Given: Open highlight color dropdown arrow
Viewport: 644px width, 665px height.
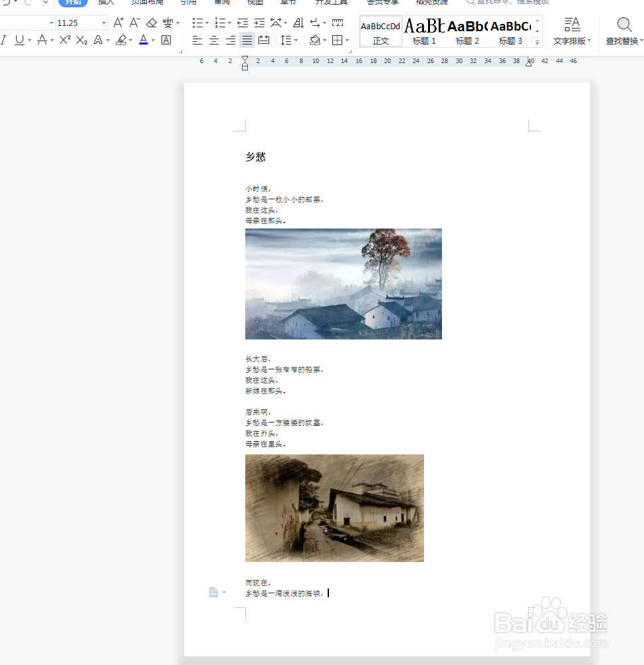Looking at the screenshot, I should tap(130, 41).
